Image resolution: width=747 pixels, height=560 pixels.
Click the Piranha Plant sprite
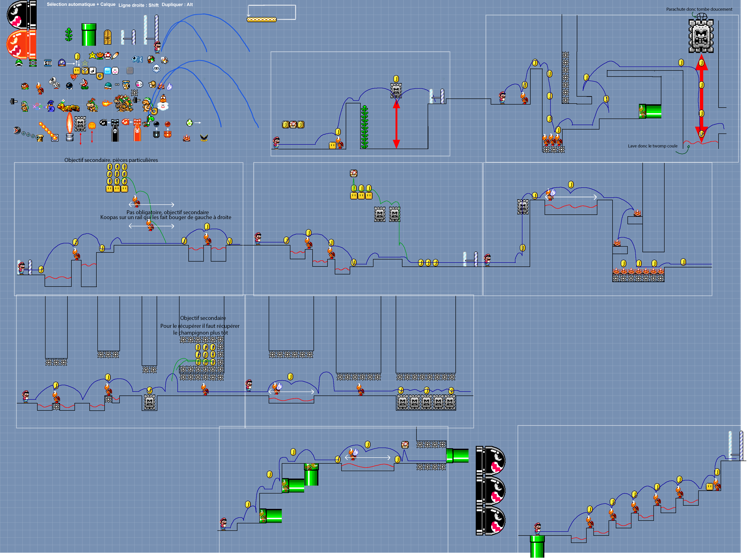click(x=85, y=84)
